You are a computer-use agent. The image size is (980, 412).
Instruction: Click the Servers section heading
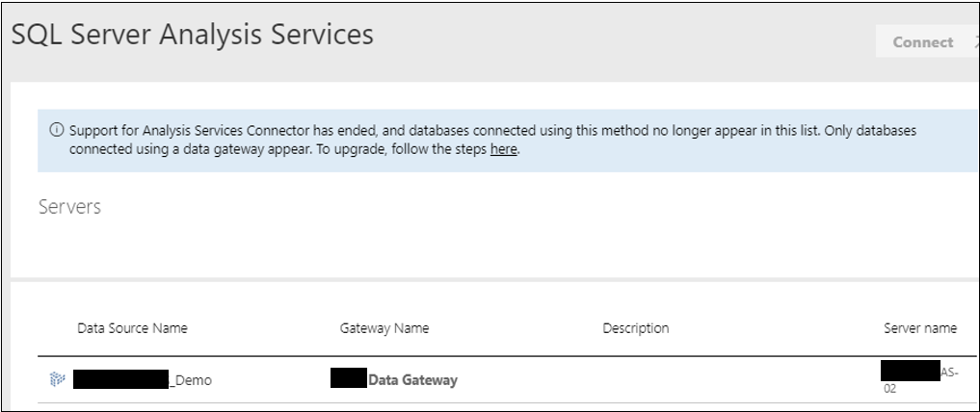pos(69,207)
